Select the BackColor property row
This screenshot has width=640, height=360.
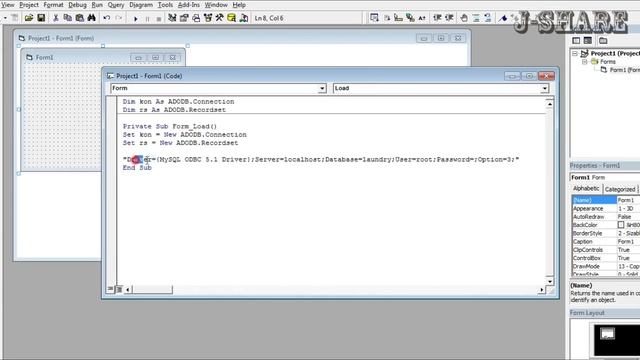(606, 225)
